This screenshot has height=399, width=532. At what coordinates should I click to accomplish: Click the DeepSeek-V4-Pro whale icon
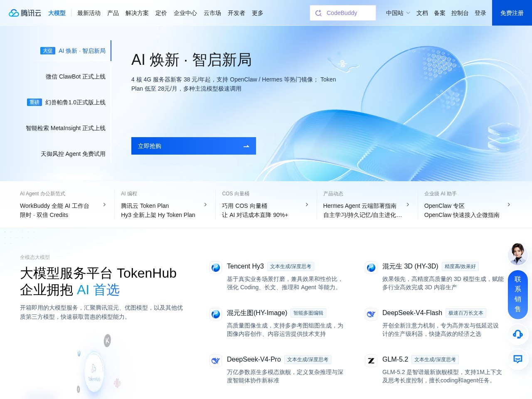(x=216, y=361)
